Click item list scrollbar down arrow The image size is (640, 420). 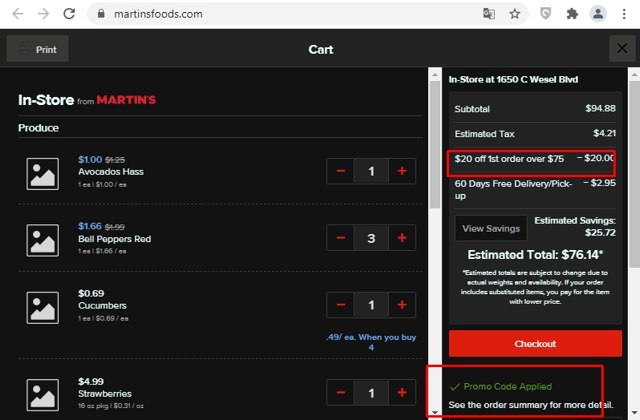pos(435,413)
